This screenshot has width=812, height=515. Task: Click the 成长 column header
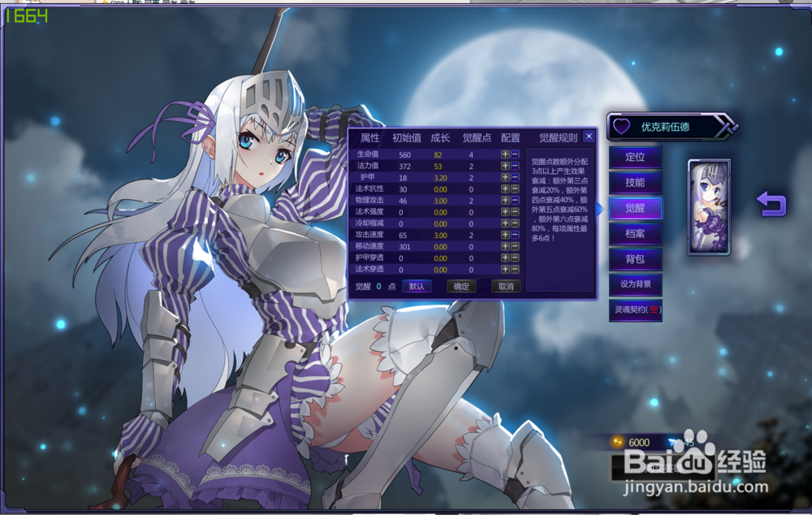[x=440, y=138]
